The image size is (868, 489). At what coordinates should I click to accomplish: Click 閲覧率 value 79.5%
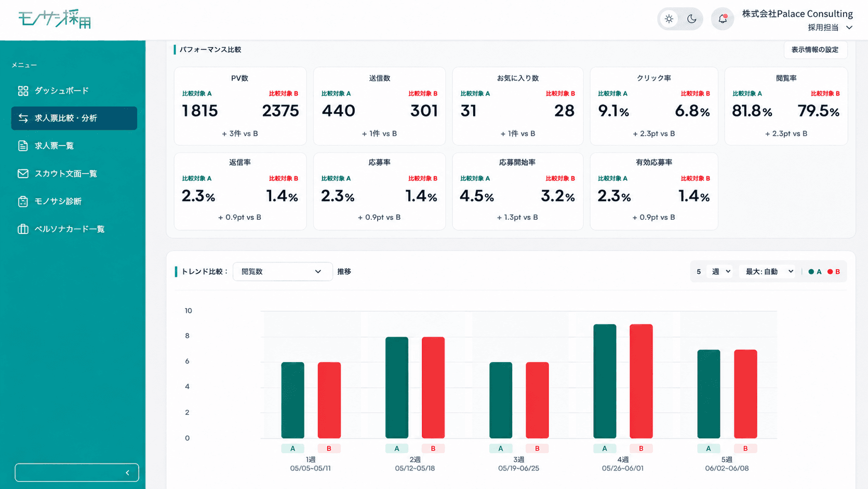819,111
